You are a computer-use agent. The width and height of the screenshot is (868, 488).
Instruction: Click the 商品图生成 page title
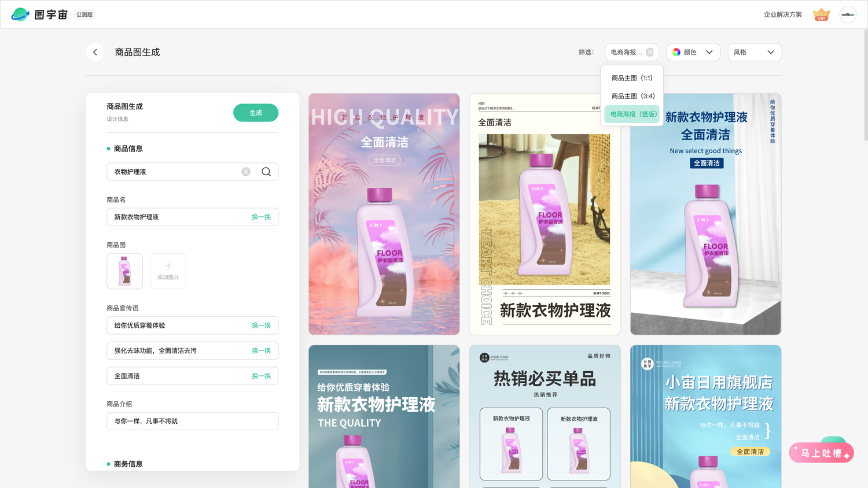[x=137, y=52]
